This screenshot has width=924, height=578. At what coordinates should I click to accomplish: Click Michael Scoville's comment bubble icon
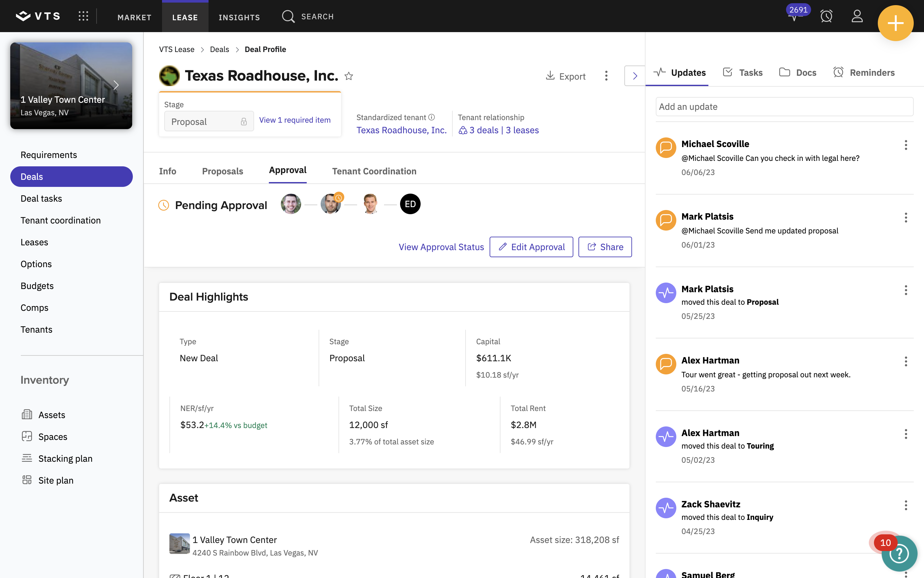click(x=666, y=148)
